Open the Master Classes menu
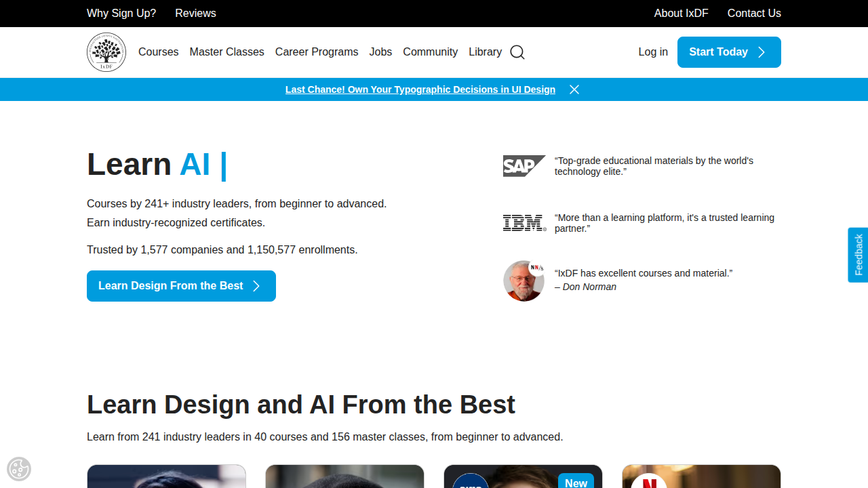 227,52
